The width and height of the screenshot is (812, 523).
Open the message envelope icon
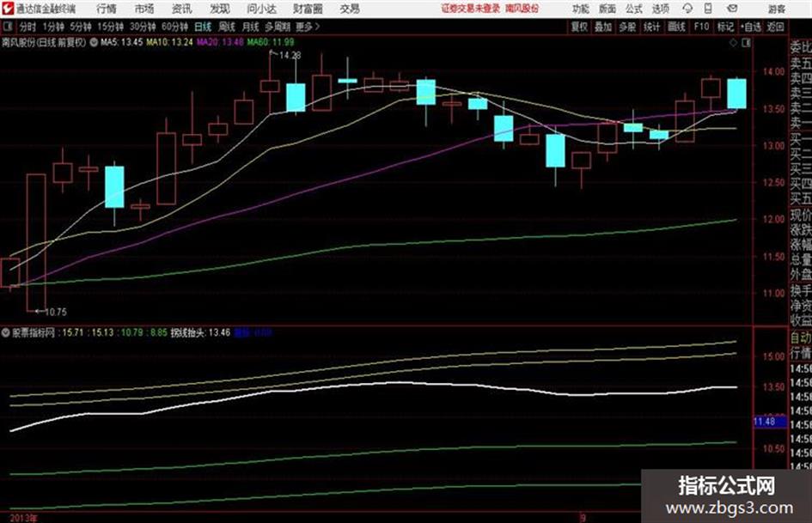[732, 9]
